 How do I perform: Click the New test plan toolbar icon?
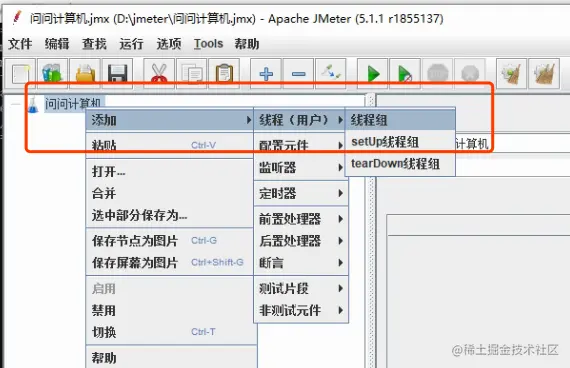(x=20, y=73)
